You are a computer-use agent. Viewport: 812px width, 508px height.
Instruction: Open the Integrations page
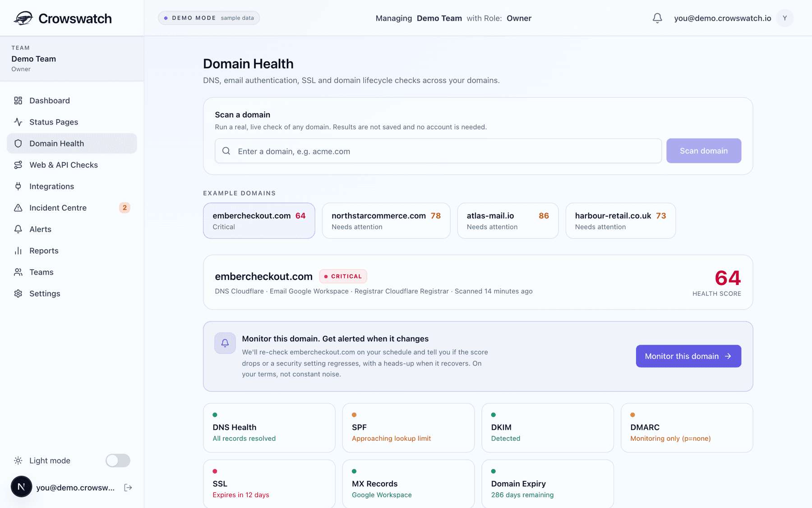pyautogui.click(x=72, y=186)
